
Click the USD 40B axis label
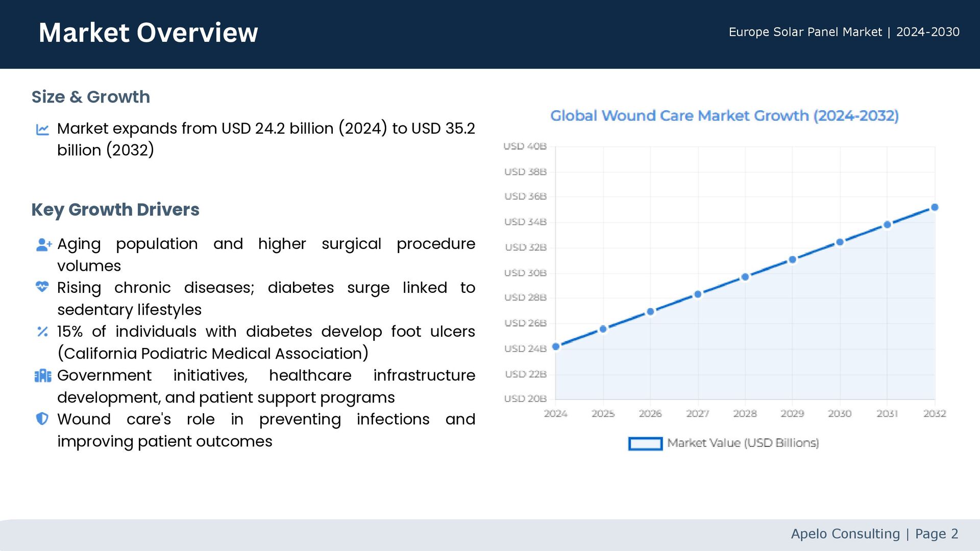525,146
